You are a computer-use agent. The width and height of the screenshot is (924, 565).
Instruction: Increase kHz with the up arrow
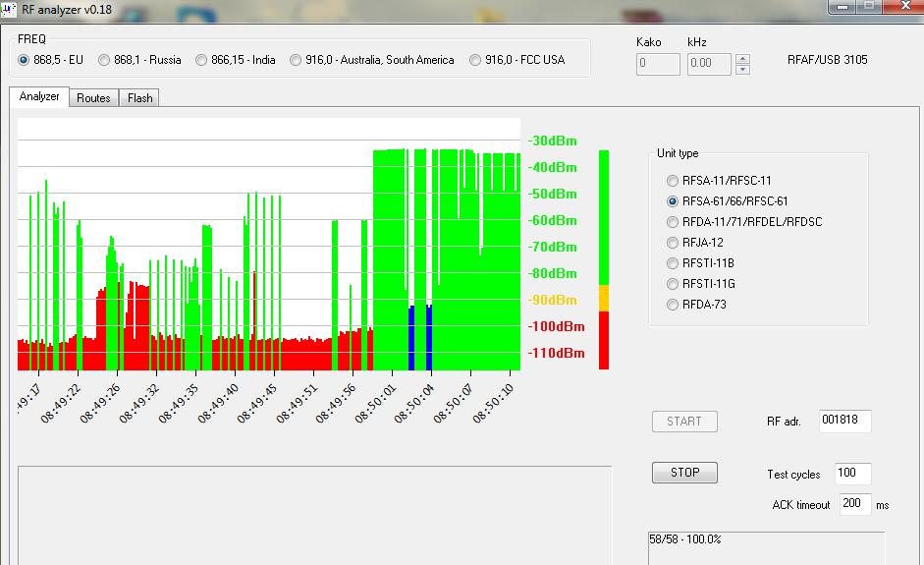pos(743,58)
